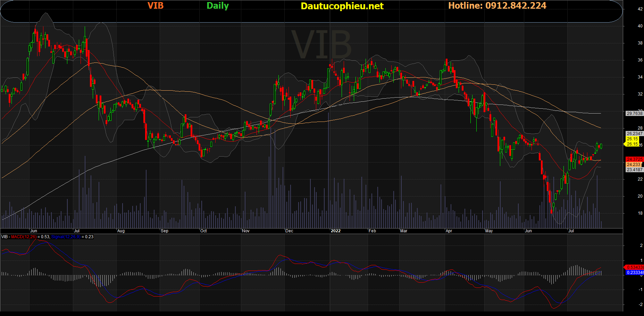Click the Nov marker on the time axis

[x=246, y=231]
